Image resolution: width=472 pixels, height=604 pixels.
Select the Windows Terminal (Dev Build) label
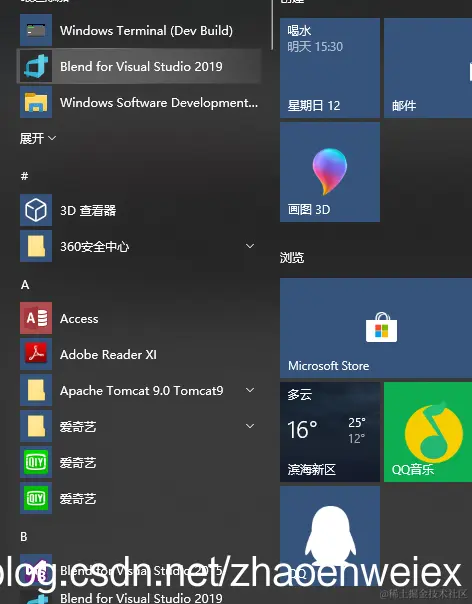146,30
